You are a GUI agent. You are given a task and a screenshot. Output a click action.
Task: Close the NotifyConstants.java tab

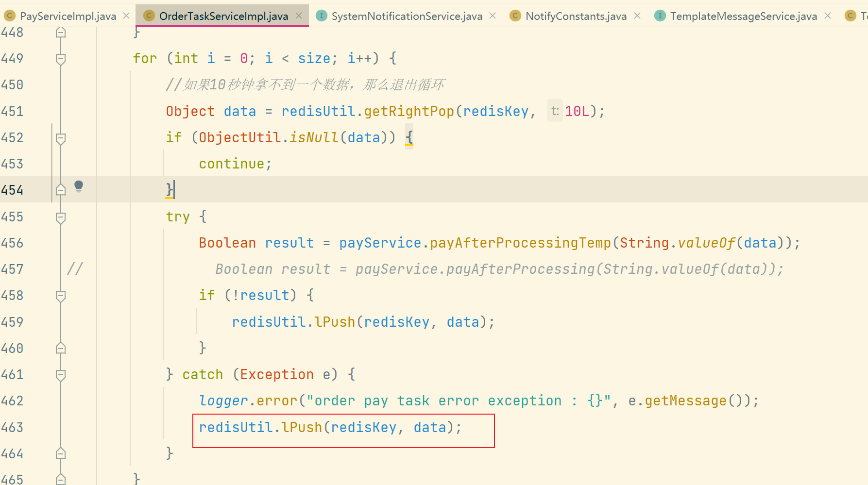(x=637, y=16)
